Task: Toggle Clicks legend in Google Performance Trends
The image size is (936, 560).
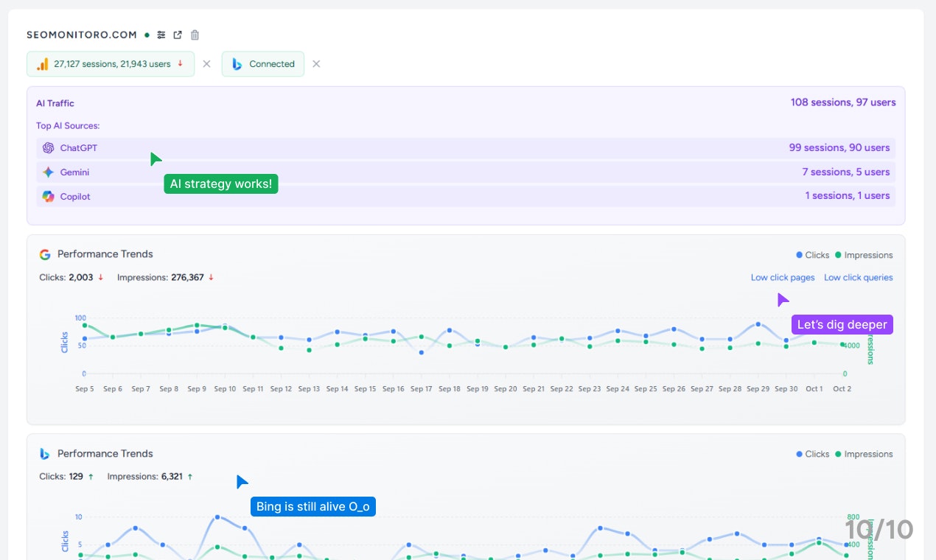Action: 813,255
